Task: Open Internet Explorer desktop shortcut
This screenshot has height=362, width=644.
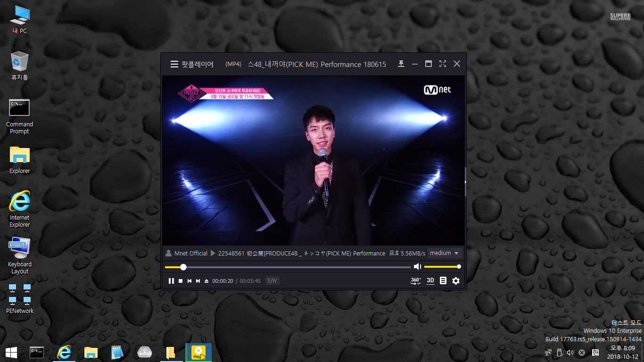Action: coord(20,209)
